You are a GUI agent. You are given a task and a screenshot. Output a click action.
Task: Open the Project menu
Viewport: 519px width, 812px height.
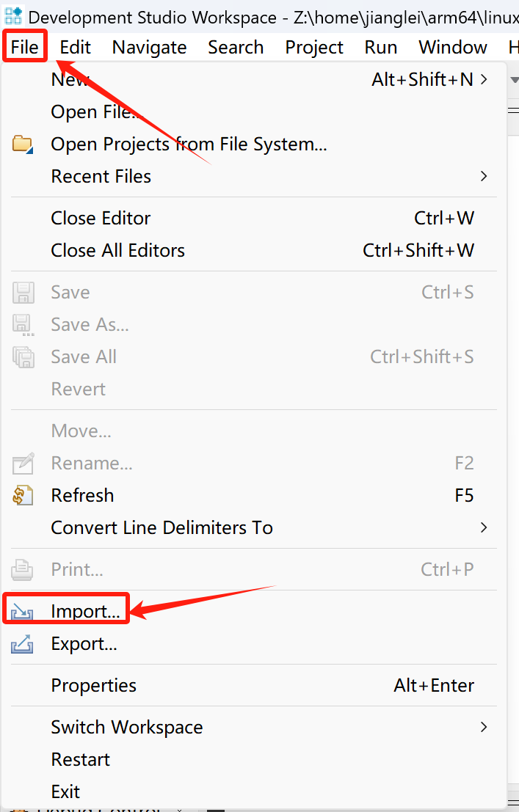pyautogui.click(x=314, y=48)
